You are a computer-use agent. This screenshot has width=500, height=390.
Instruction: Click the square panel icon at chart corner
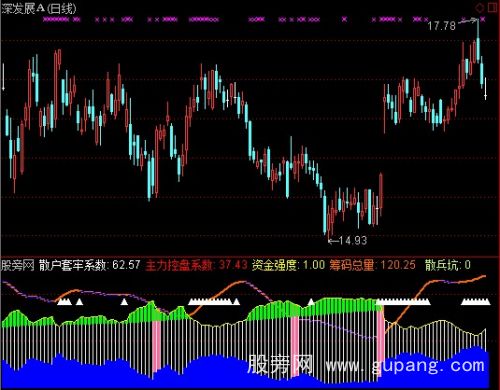pyautogui.click(x=493, y=7)
